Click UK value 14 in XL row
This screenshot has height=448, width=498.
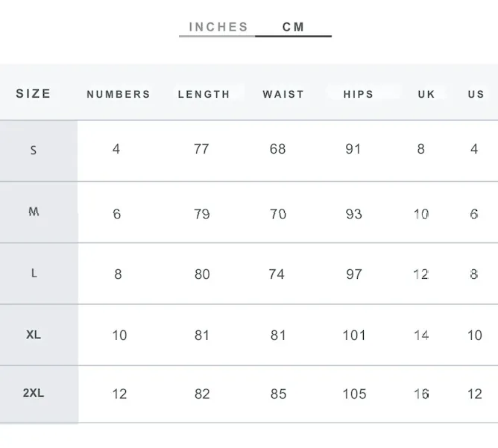coord(421,335)
